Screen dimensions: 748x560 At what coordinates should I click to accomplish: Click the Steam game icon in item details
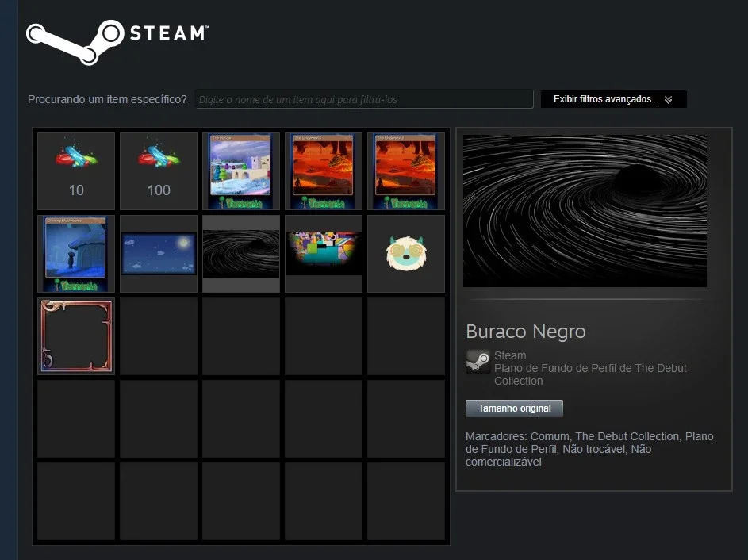(x=478, y=362)
